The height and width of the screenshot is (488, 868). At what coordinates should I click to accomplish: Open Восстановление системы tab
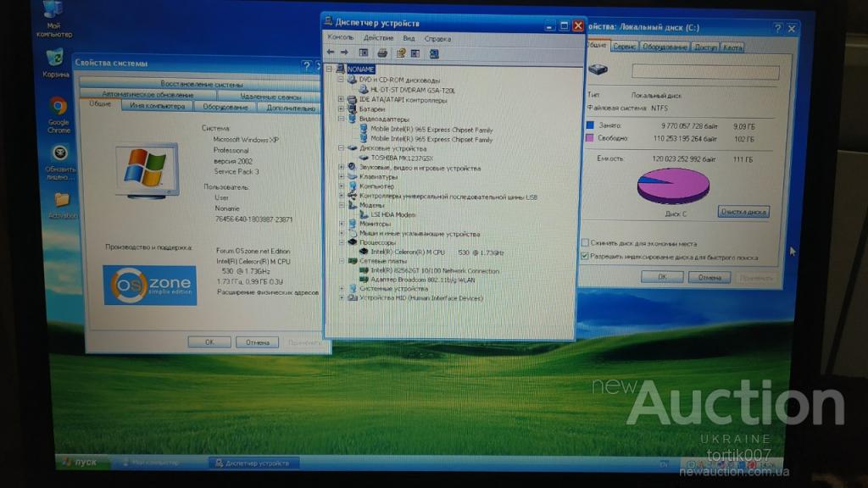(202, 84)
